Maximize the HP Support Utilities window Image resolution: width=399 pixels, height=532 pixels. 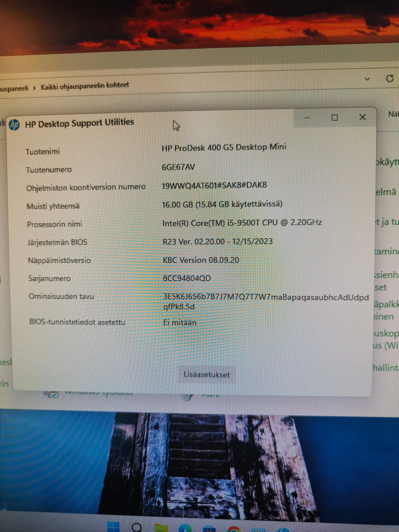[x=335, y=118]
